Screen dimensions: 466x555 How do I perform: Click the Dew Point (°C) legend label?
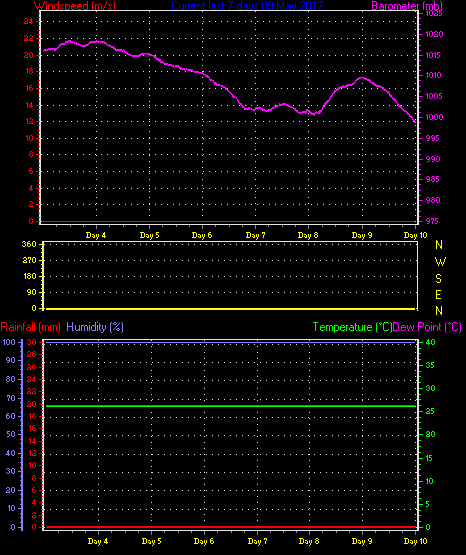tap(427, 327)
